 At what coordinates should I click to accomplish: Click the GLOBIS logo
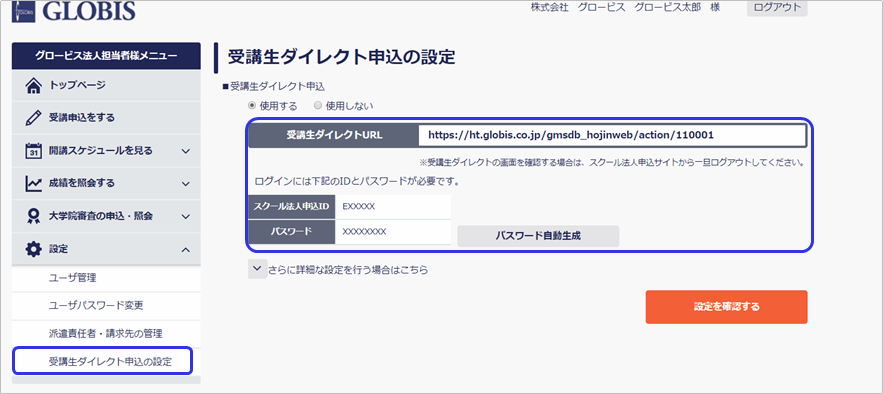coord(74,10)
